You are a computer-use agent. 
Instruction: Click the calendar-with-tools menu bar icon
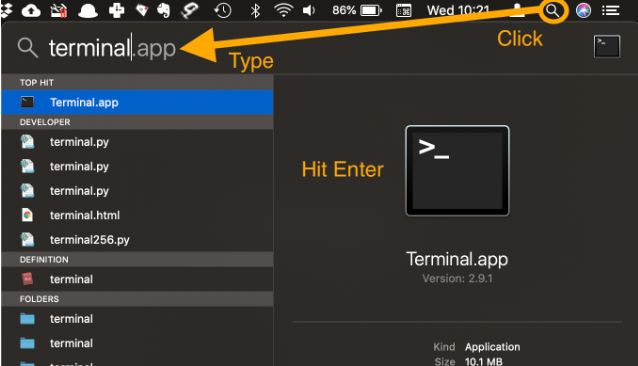(59, 11)
